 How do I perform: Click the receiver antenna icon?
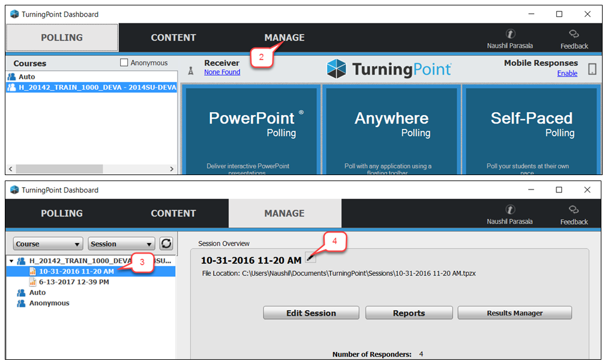point(191,71)
